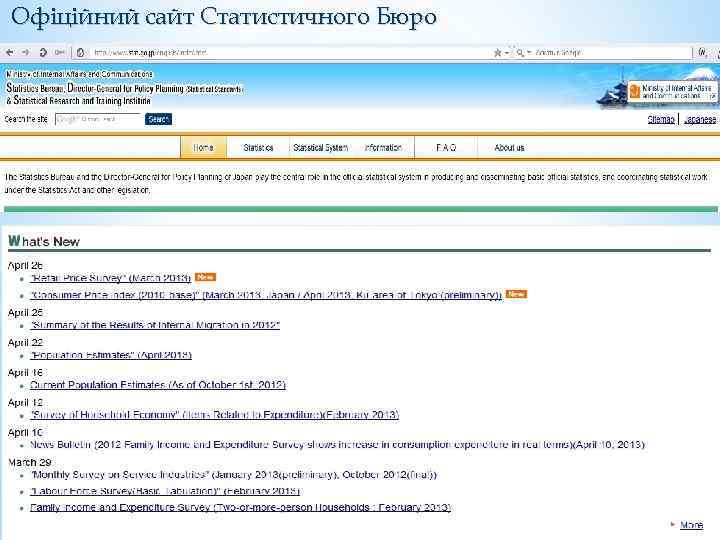Image resolution: width=720 pixels, height=540 pixels.
Task: Open Family Income and Expenditure Survey link
Action: (x=241, y=507)
